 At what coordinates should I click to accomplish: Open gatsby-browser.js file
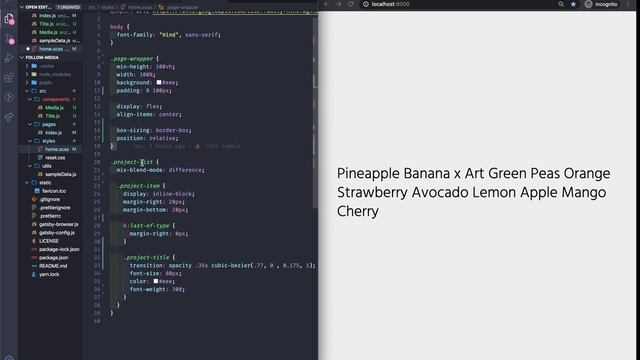[x=59, y=224]
